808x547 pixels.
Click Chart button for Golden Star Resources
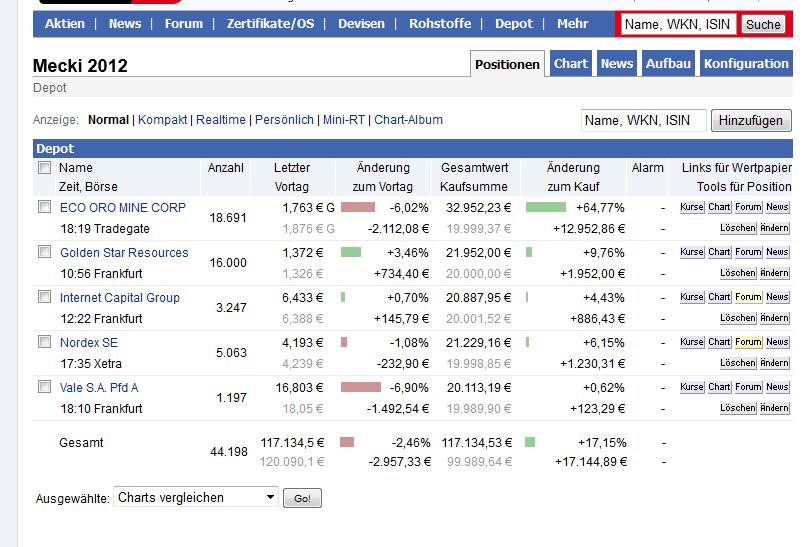pos(719,252)
